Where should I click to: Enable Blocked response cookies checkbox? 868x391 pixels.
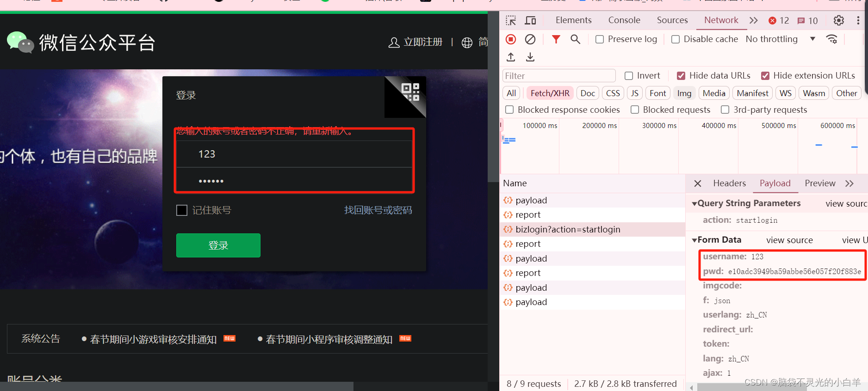click(509, 110)
